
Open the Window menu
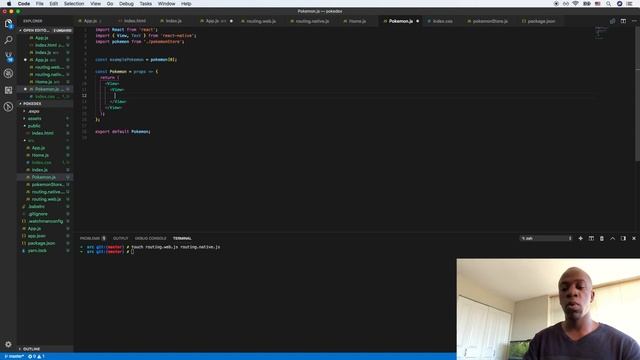point(167,4)
